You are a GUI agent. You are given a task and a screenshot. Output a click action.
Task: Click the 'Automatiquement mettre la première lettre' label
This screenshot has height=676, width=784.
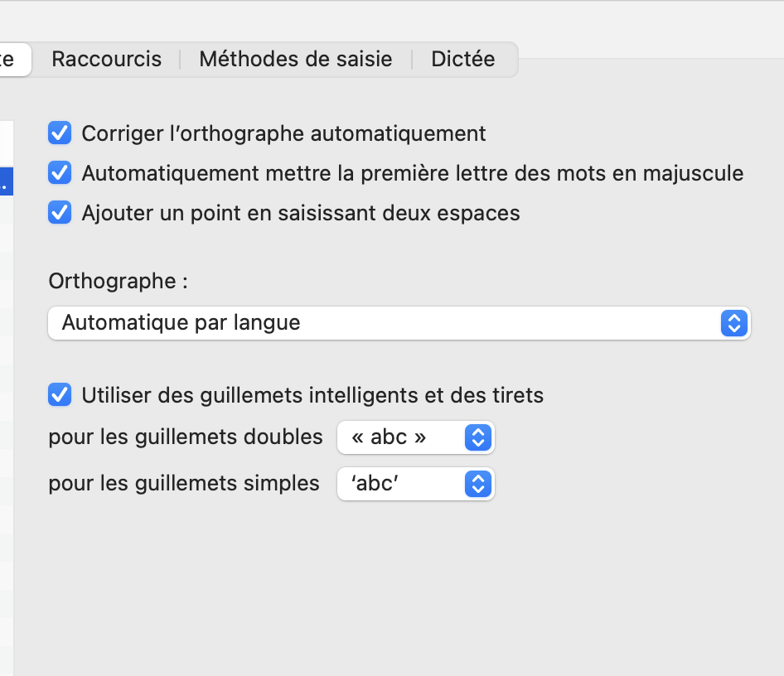(412, 174)
